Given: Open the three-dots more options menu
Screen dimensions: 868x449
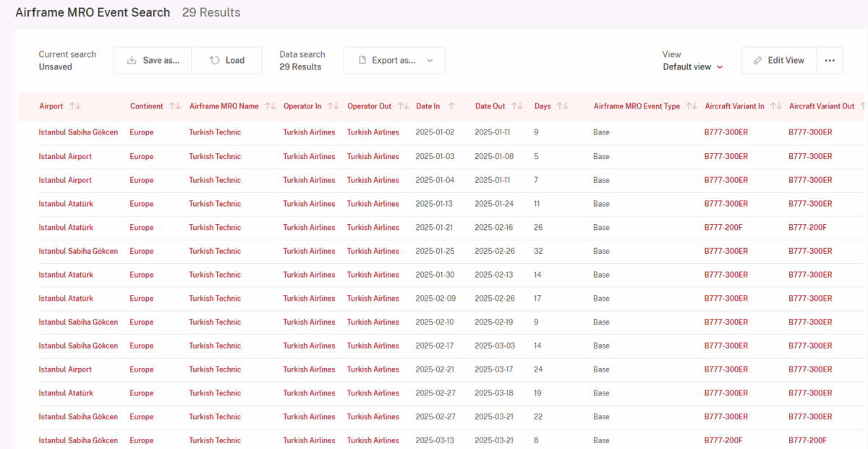Looking at the screenshot, I should pyautogui.click(x=830, y=61).
